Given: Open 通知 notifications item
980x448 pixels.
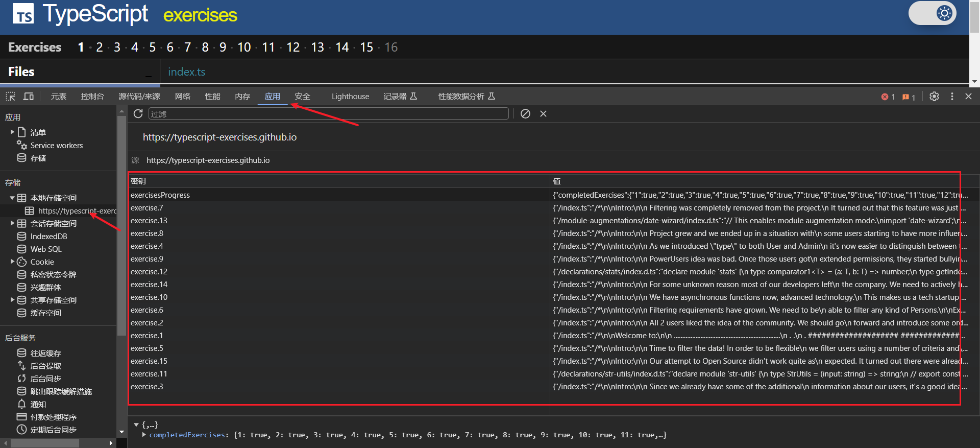Looking at the screenshot, I should point(38,404).
